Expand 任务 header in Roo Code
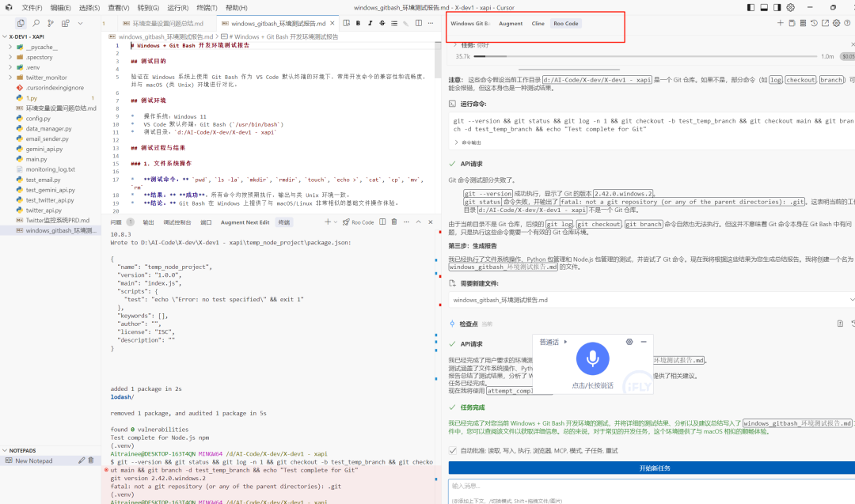855x504 pixels. tap(454, 44)
